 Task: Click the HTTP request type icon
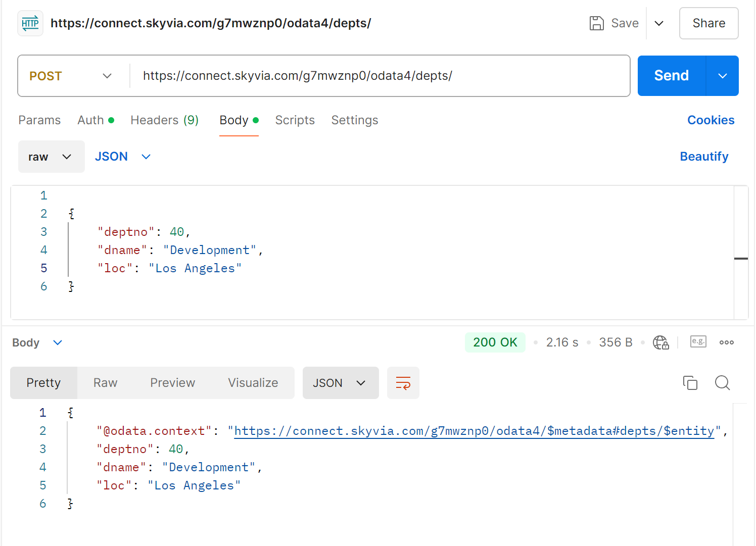[30, 23]
